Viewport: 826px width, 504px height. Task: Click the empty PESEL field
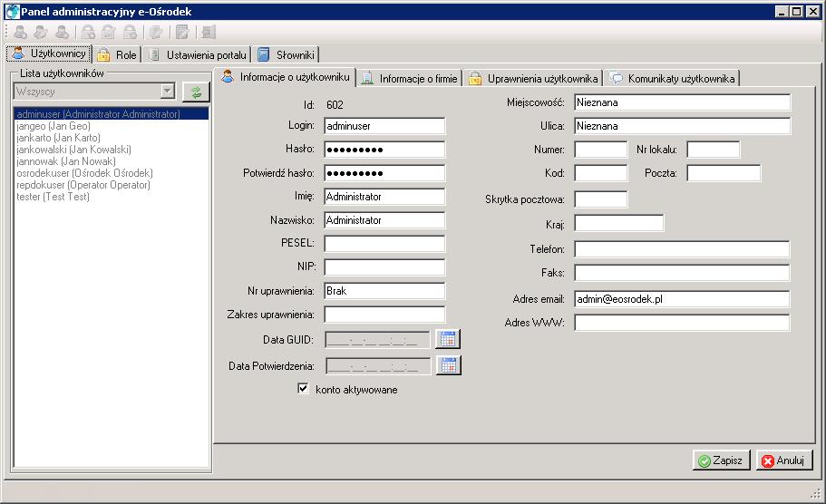tap(384, 244)
